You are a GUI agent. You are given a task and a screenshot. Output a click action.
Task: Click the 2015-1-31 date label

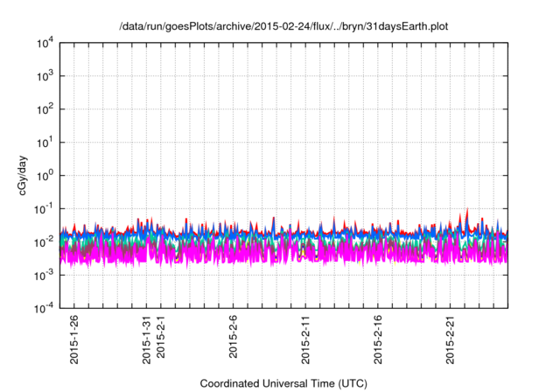[147, 339]
